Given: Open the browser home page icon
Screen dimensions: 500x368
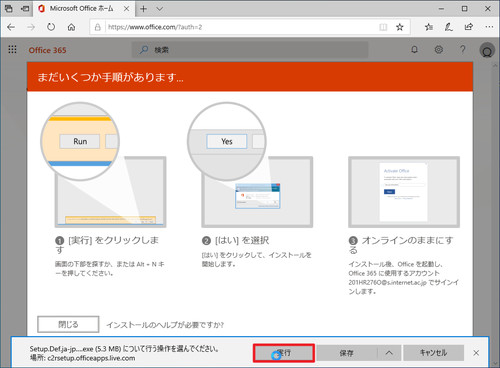Looking at the screenshot, I should tap(71, 27).
